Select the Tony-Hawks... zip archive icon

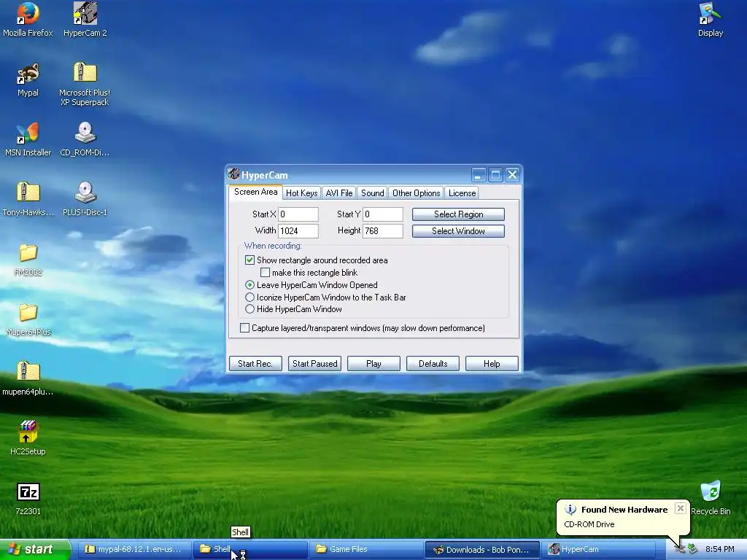(x=28, y=198)
